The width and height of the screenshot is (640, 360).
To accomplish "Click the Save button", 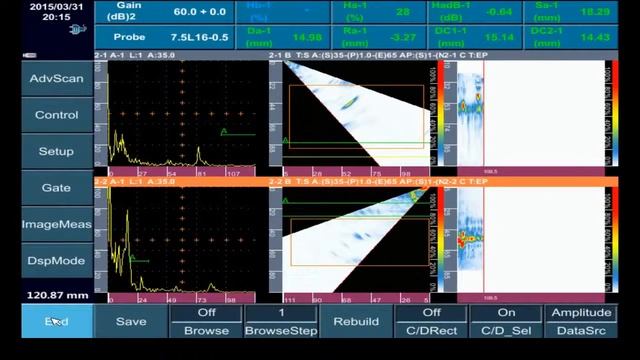I will click(131, 321).
